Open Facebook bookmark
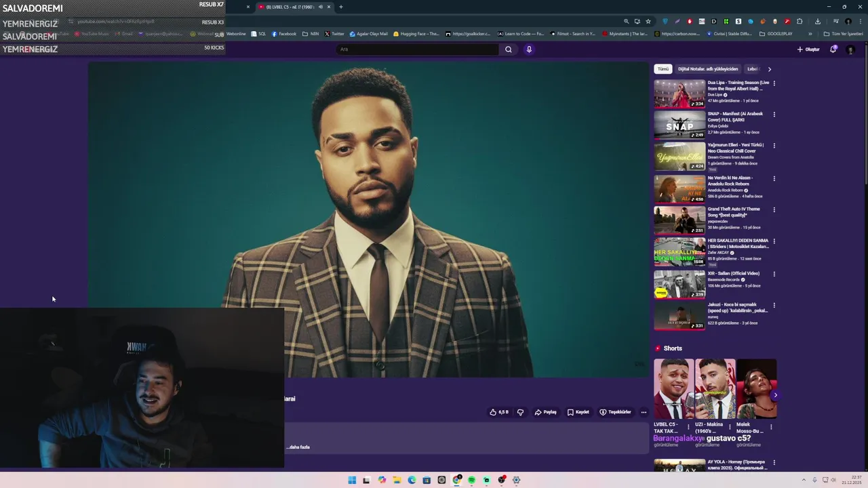The width and height of the screenshot is (868, 488). click(284, 34)
